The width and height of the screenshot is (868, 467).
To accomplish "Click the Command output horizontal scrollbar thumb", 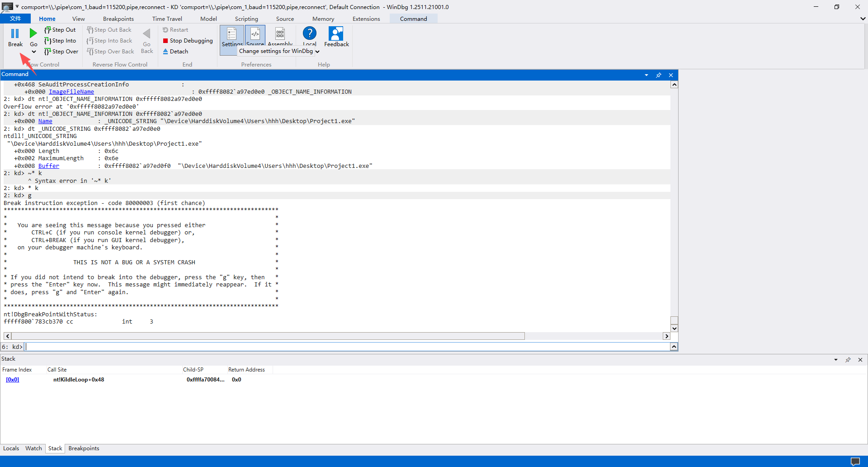I will 268,336.
